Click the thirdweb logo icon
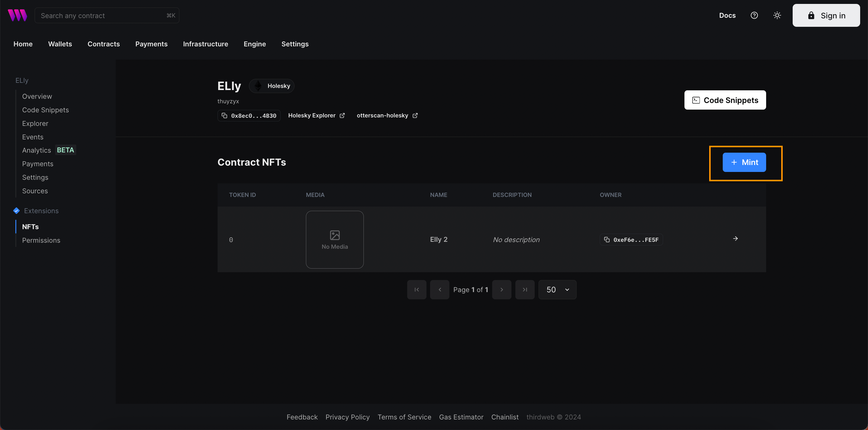 pos(17,15)
